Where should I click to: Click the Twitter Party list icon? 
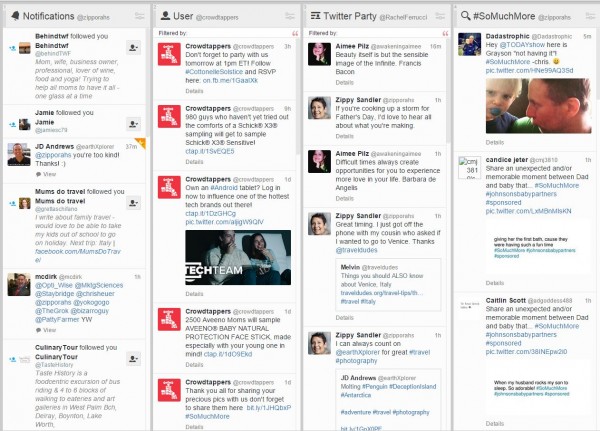[x=315, y=16]
